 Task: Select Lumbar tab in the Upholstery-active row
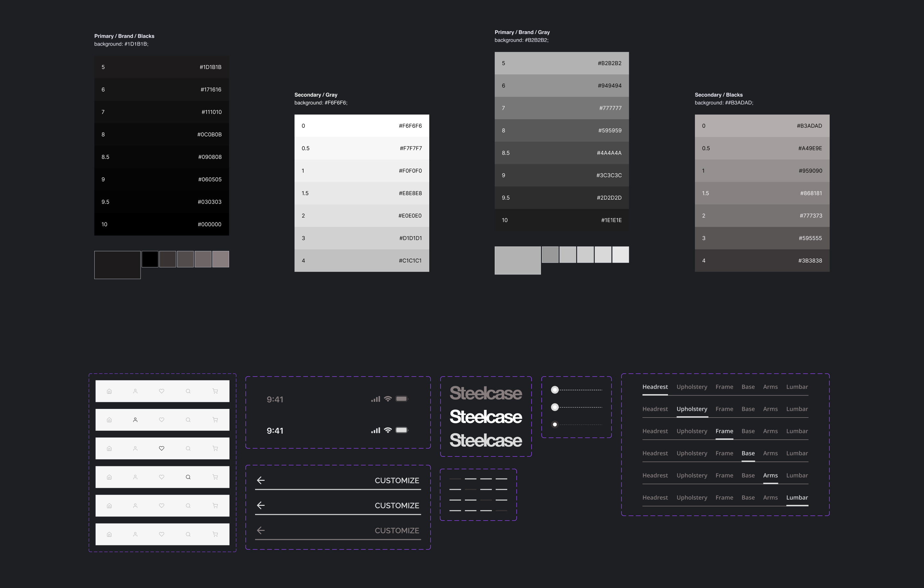click(x=797, y=409)
